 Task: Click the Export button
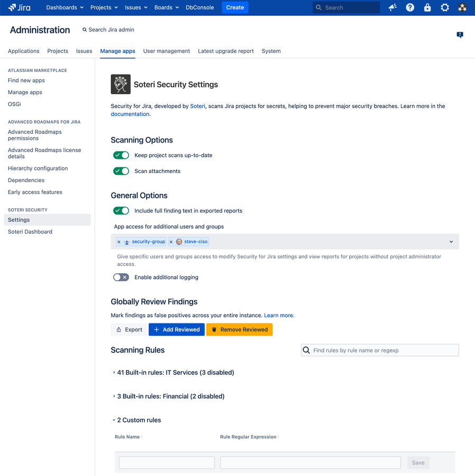pyautogui.click(x=129, y=329)
